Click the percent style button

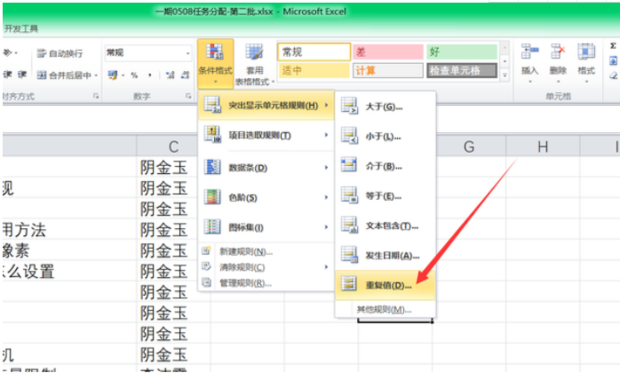point(134,75)
